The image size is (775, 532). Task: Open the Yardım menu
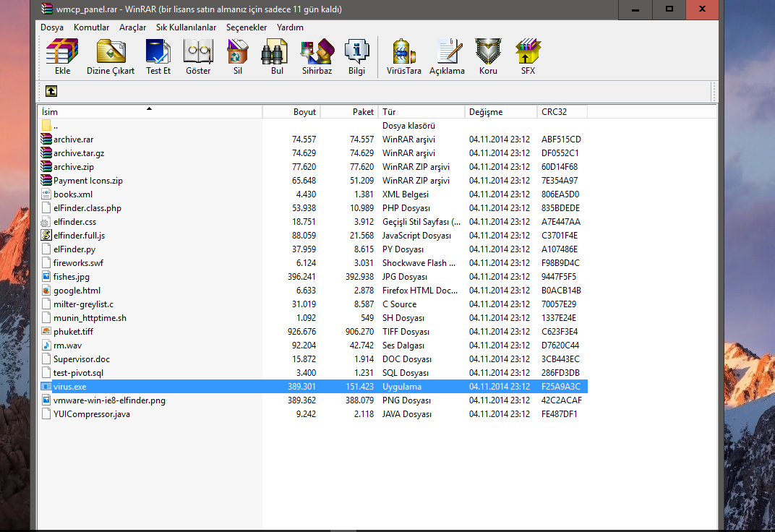point(290,27)
